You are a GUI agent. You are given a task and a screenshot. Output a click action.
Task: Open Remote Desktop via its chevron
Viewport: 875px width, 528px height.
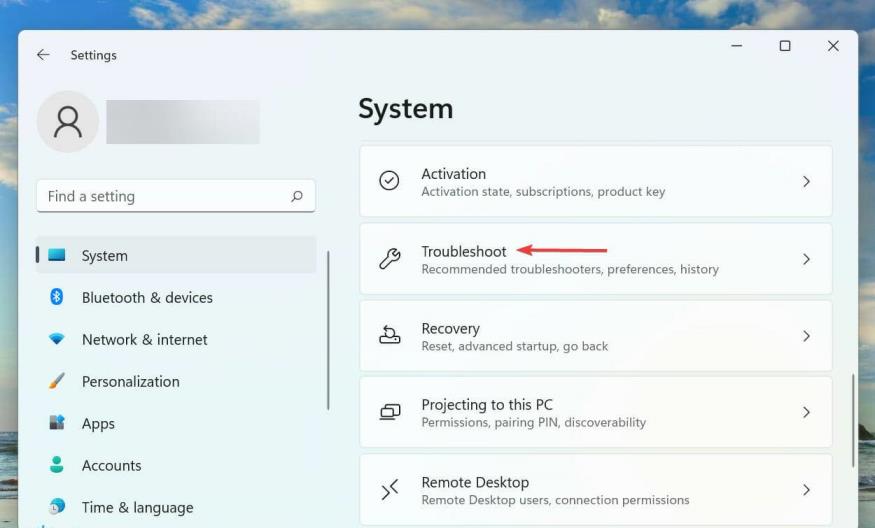point(806,490)
